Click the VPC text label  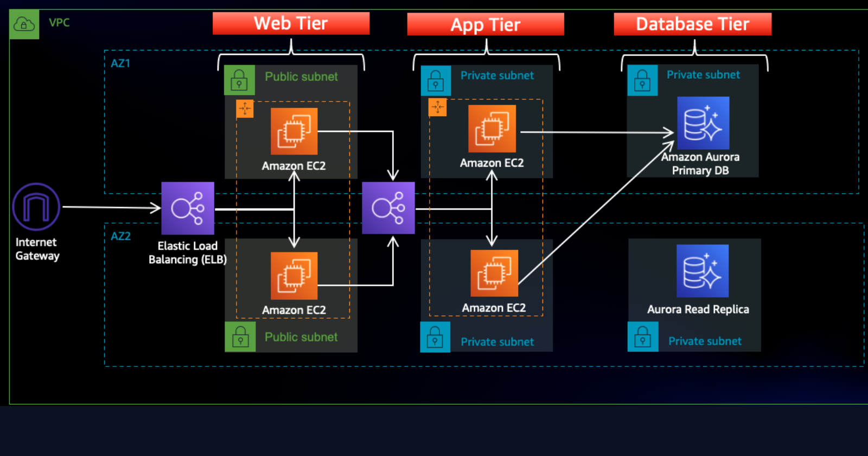coord(59,23)
